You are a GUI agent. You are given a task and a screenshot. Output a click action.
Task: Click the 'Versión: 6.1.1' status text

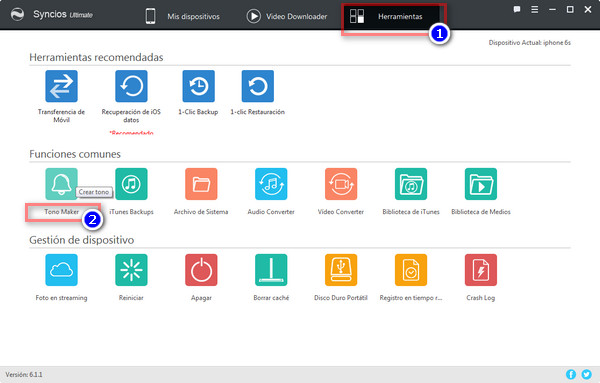click(24, 375)
